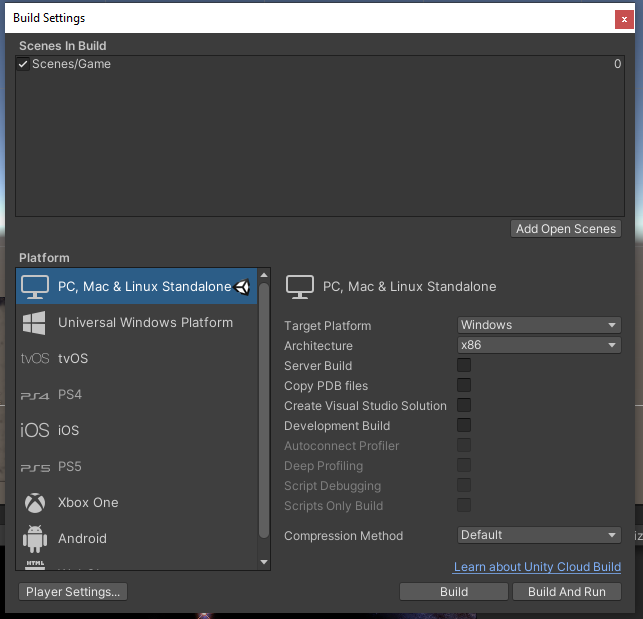
Task: Click the Xbox One logo icon
Action: (35, 503)
